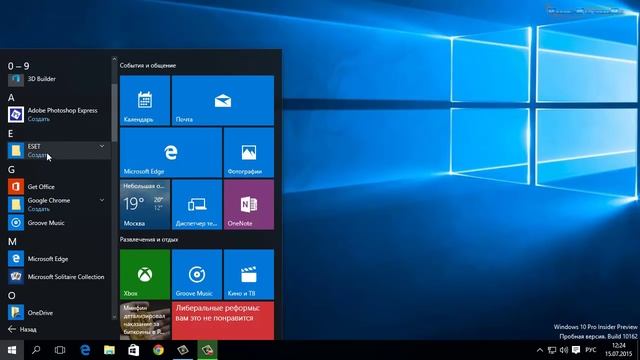Open the network tray icon
640x360 pixels.
click(552, 350)
